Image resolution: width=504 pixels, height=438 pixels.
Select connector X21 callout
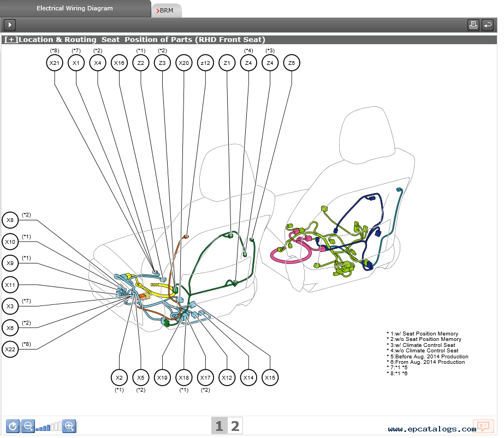click(54, 63)
